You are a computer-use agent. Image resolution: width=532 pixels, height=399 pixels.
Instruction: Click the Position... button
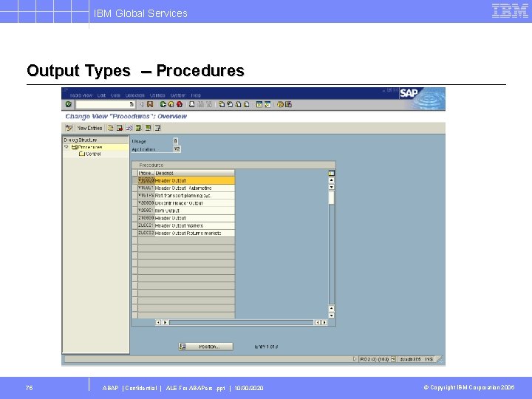pos(206,347)
